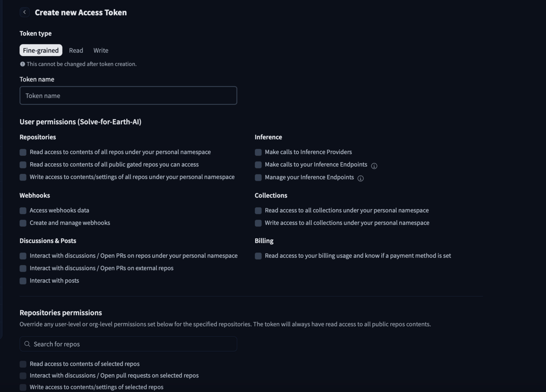Screen dimensions: 546x392
Task: Check read access to contents of selected repos
Action: (x=23, y=364)
